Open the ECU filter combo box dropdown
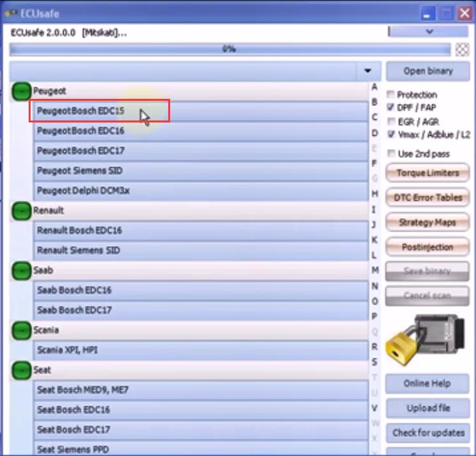This screenshot has width=476, height=456. (x=368, y=71)
